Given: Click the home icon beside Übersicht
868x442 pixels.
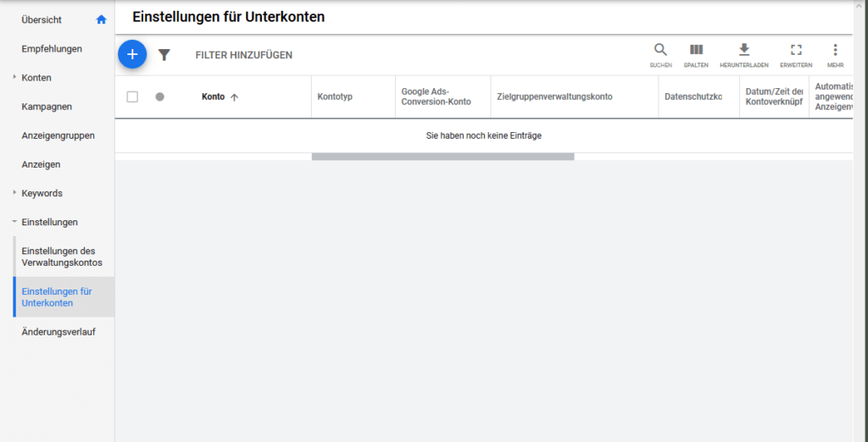Looking at the screenshot, I should point(102,19).
